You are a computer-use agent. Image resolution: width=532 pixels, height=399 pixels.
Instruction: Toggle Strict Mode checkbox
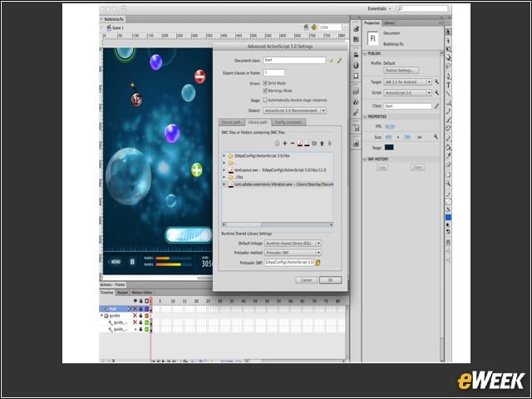(265, 83)
